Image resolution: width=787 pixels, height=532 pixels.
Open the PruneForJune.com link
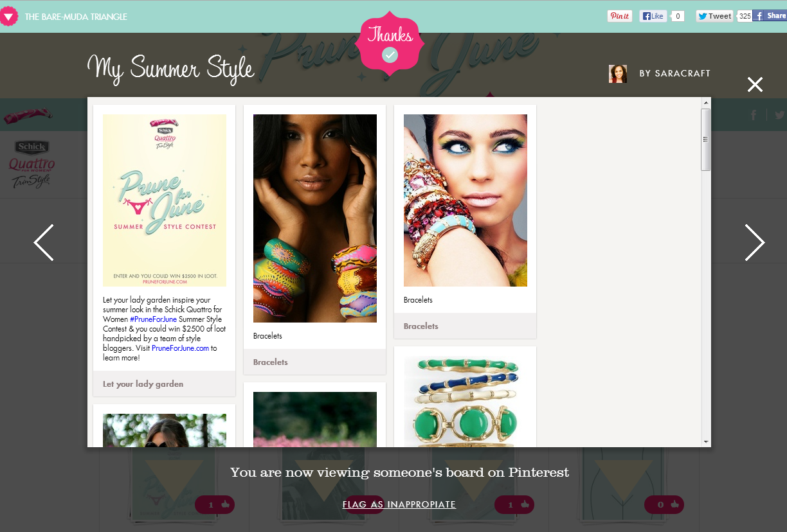181,348
